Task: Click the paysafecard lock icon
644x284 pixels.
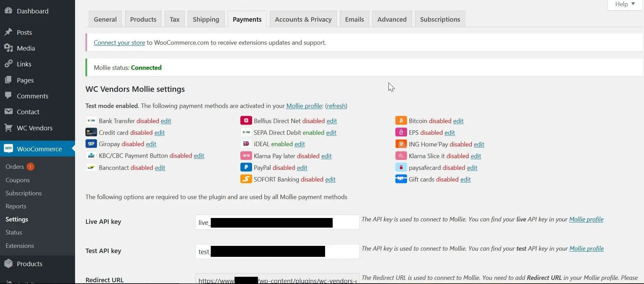Action: pyautogui.click(x=401, y=167)
